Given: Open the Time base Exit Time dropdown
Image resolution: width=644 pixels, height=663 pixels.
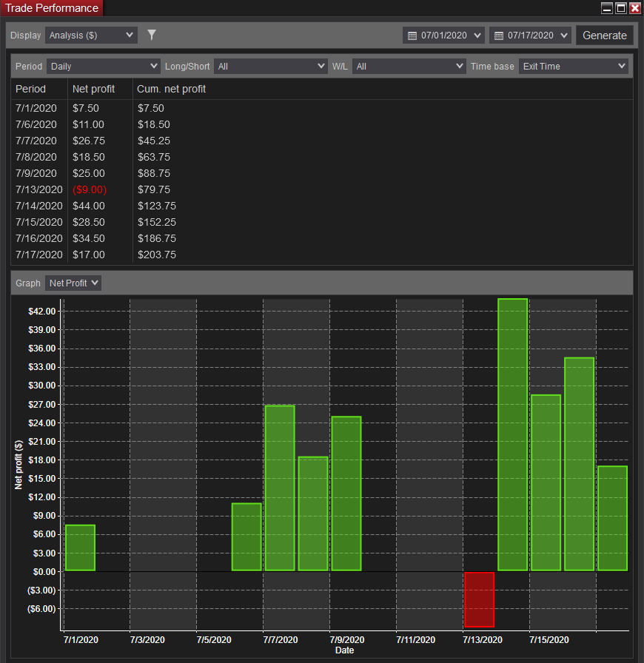Looking at the screenshot, I should pos(574,67).
